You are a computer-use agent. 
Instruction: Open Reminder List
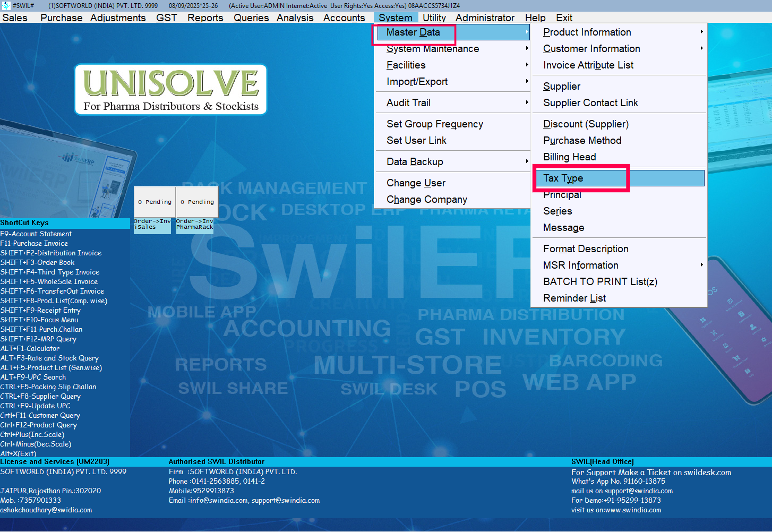click(619, 298)
